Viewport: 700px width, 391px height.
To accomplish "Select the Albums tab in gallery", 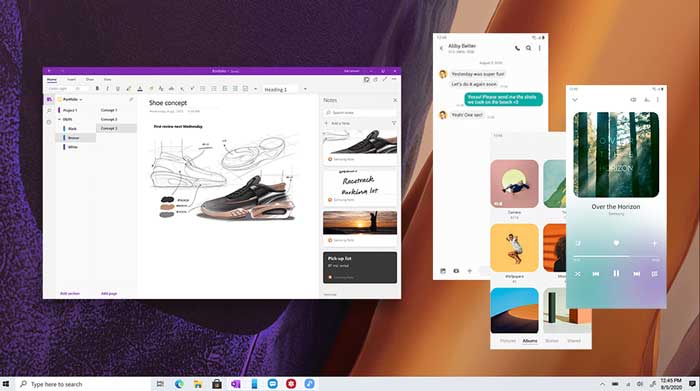I will (530, 341).
